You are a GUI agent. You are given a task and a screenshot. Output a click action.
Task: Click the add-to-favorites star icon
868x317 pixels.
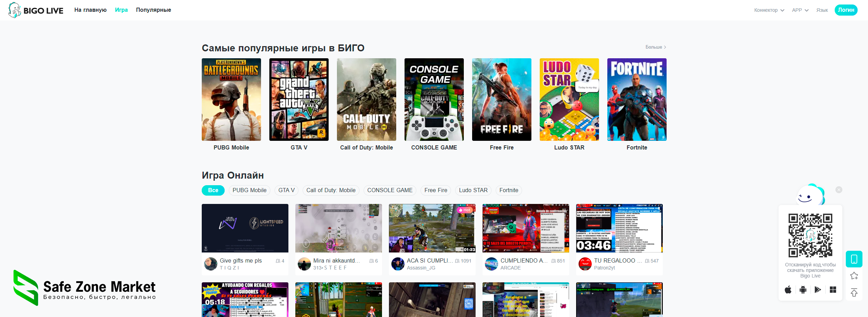tap(854, 276)
